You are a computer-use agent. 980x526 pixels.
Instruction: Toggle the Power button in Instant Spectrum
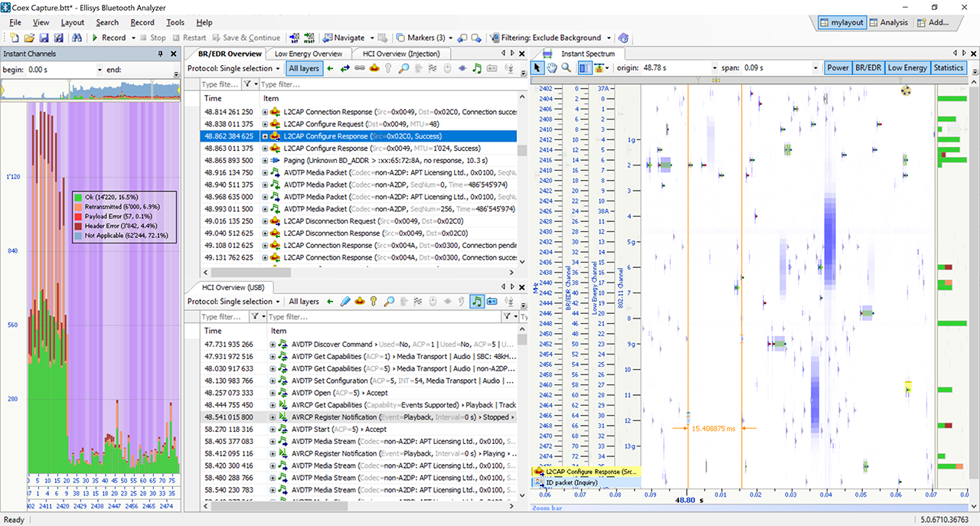tap(838, 67)
